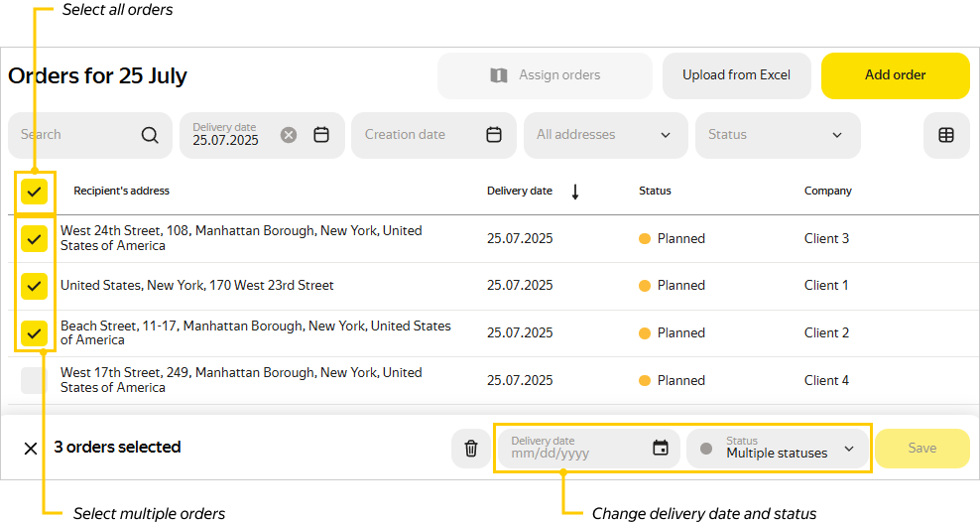Open the Creation date calendar picker
Viewport: 980px width, 523px height.
pyautogui.click(x=494, y=135)
